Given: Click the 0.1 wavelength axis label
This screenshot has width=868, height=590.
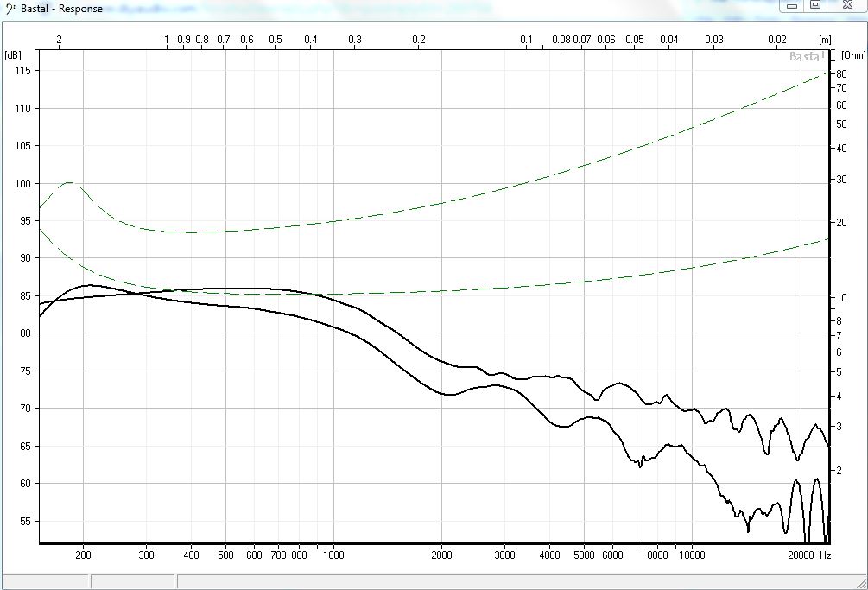Looking at the screenshot, I should tap(526, 39).
